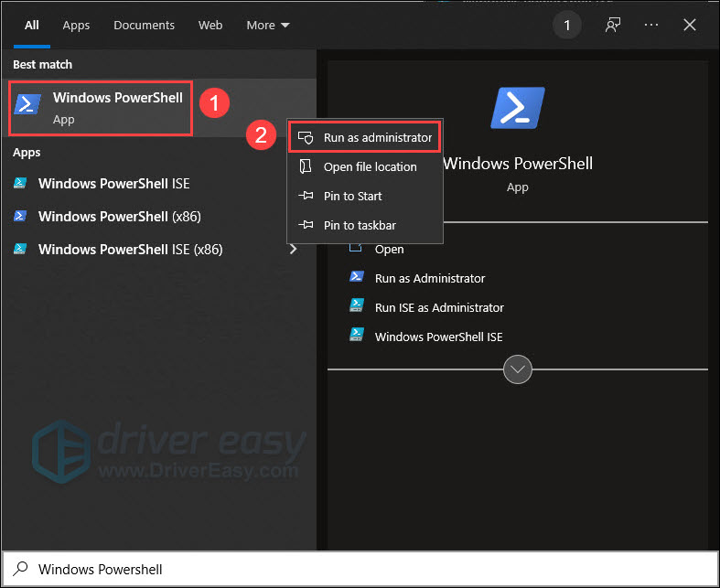Screen dimensions: 720x588
Task: Click the icon beside preview Windows PowerShell ISE
Action: pos(357,335)
